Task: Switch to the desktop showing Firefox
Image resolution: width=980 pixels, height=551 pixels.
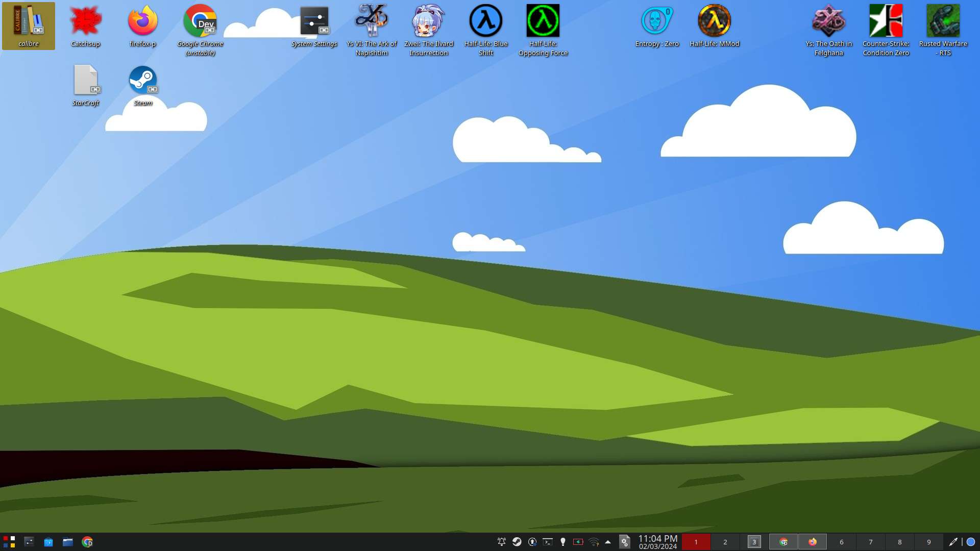Action: pyautogui.click(x=812, y=542)
